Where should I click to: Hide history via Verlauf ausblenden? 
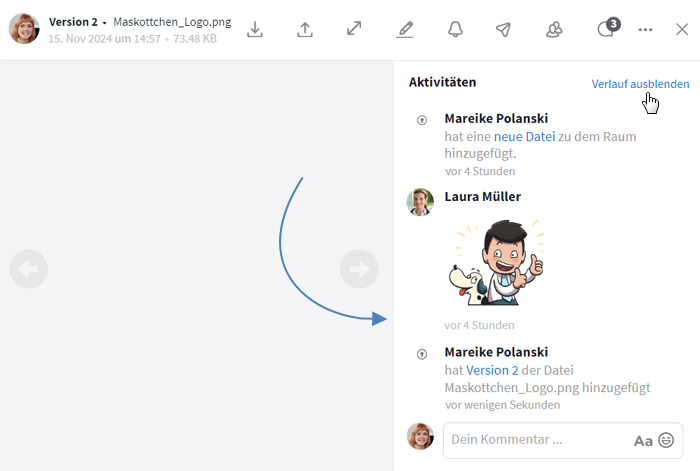point(640,84)
